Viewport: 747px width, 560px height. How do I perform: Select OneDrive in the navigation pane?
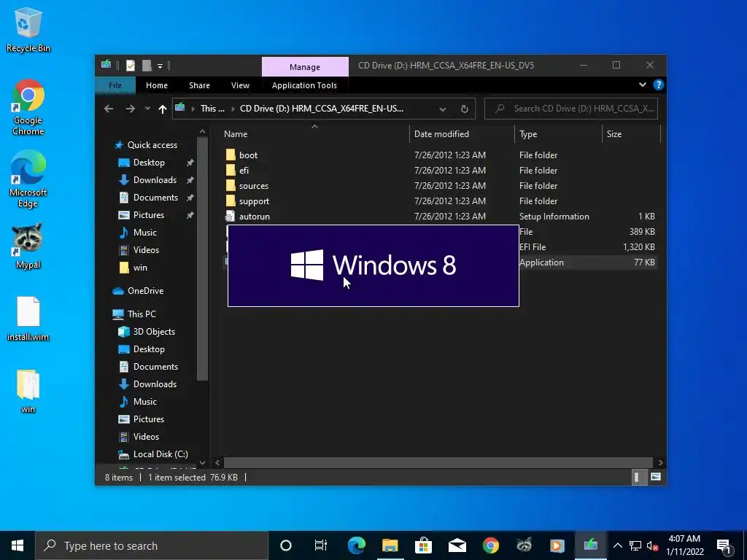pos(145,291)
